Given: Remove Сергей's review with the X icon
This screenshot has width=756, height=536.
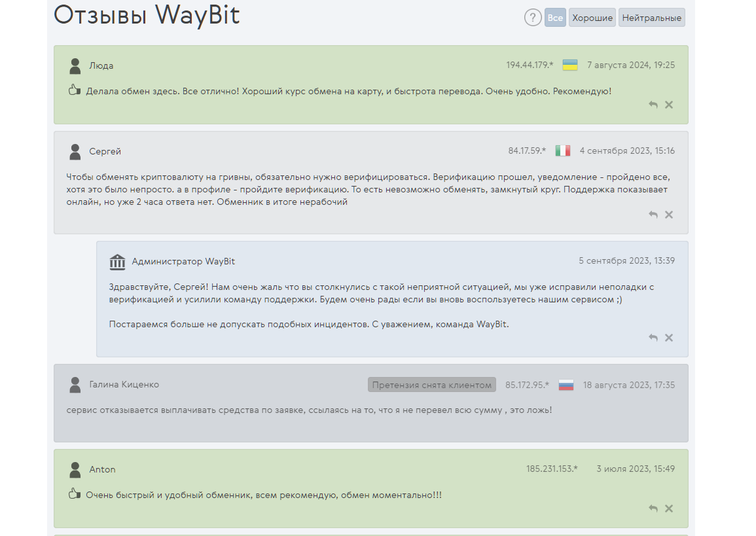Looking at the screenshot, I should [669, 215].
